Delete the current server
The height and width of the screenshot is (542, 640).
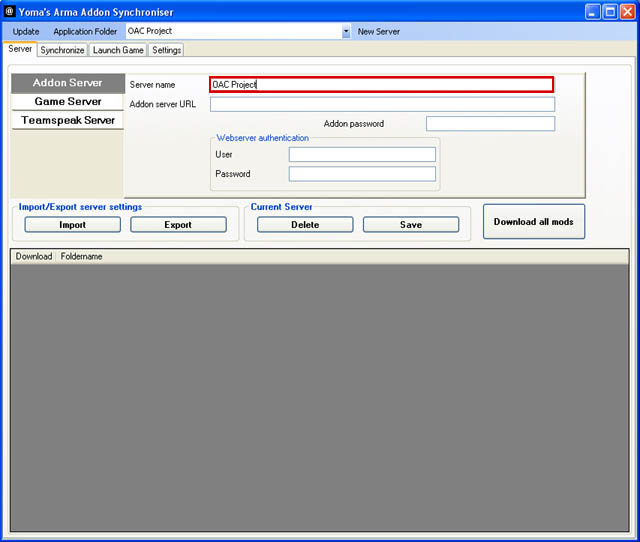(305, 225)
